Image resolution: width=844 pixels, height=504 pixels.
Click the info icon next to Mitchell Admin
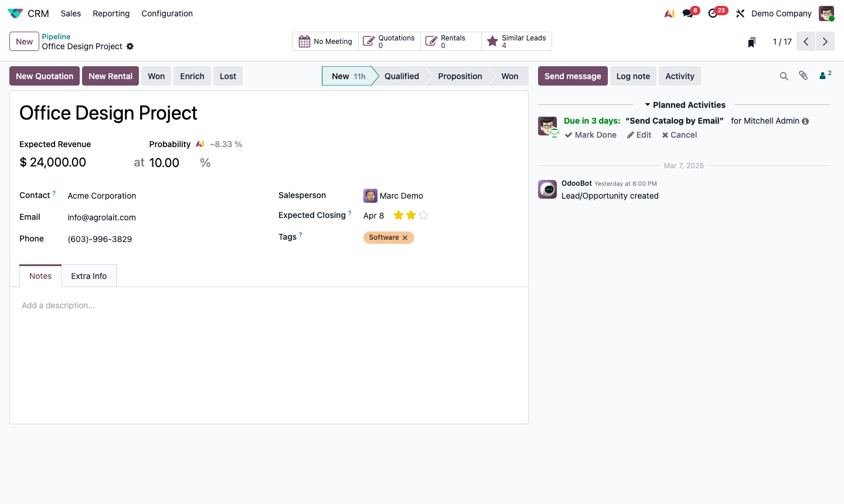[x=805, y=121]
